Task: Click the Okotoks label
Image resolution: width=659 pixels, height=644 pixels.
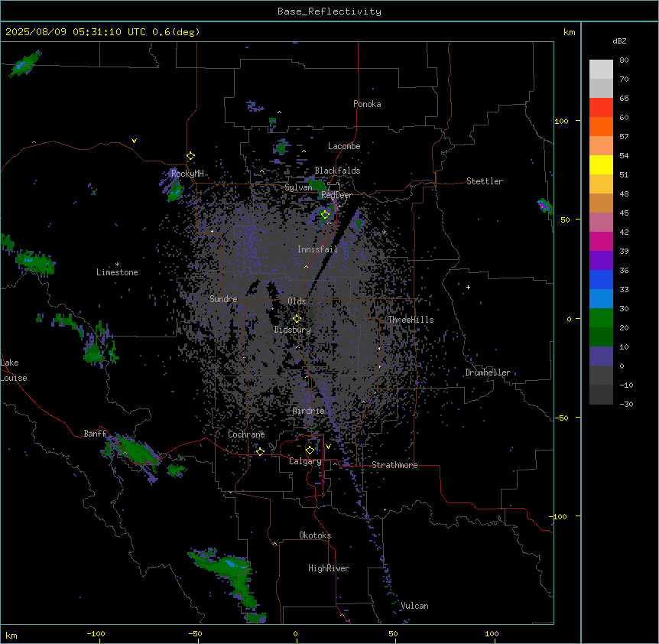Action: click(315, 535)
